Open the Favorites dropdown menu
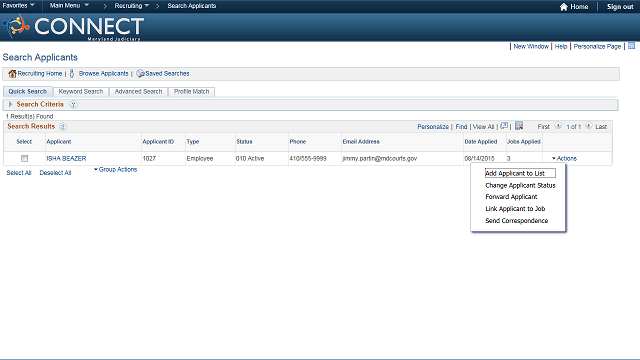Screen dimensions: 640x360 18,6
